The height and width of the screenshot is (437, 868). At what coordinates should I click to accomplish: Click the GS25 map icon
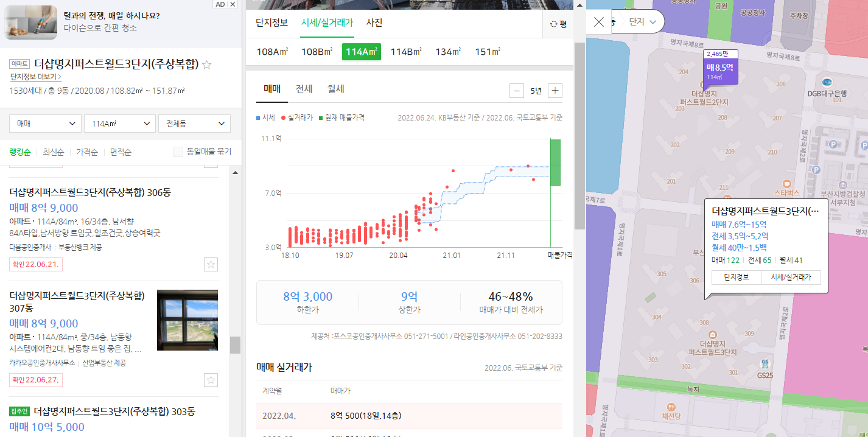pyautogui.click(x=764, y=363)
